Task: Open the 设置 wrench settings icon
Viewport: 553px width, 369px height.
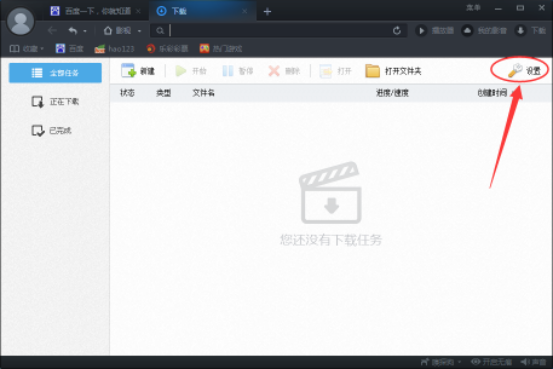Action: [x=515, y=70]
